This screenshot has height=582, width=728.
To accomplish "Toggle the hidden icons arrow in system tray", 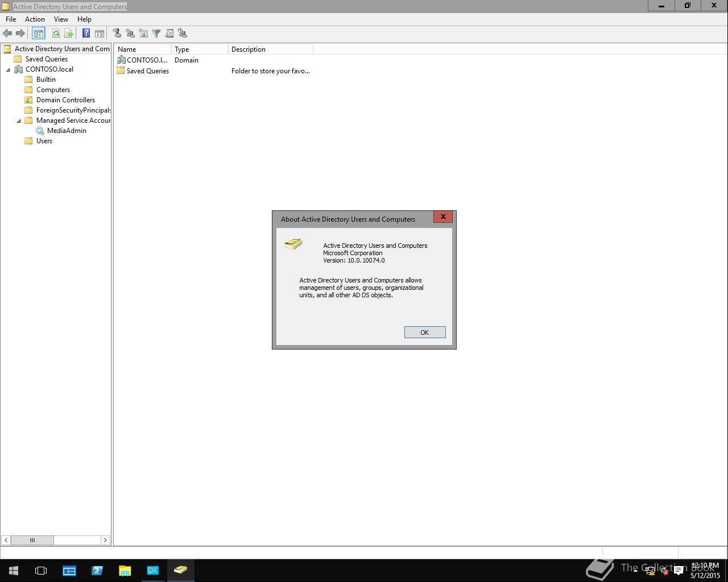I will [635, 570].
